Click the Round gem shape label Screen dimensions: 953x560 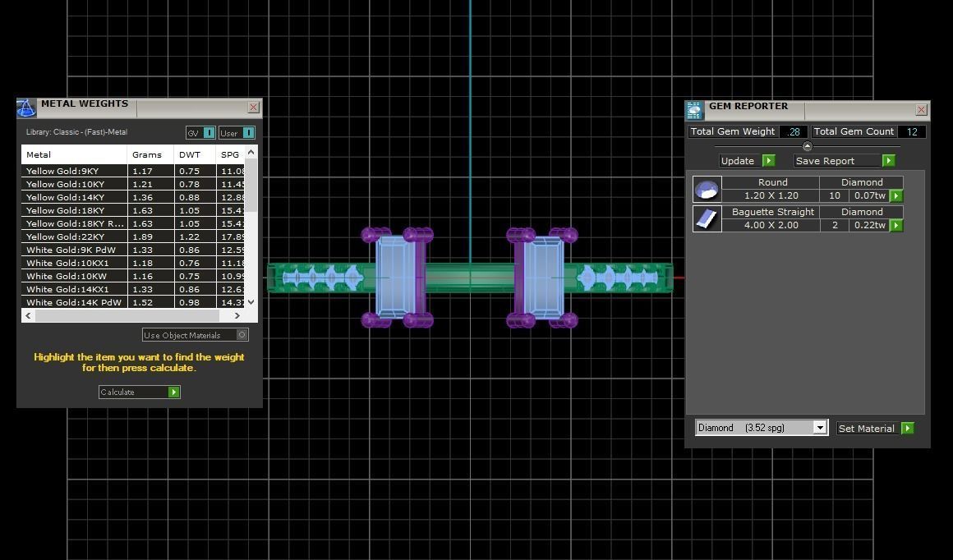point(772,182)
